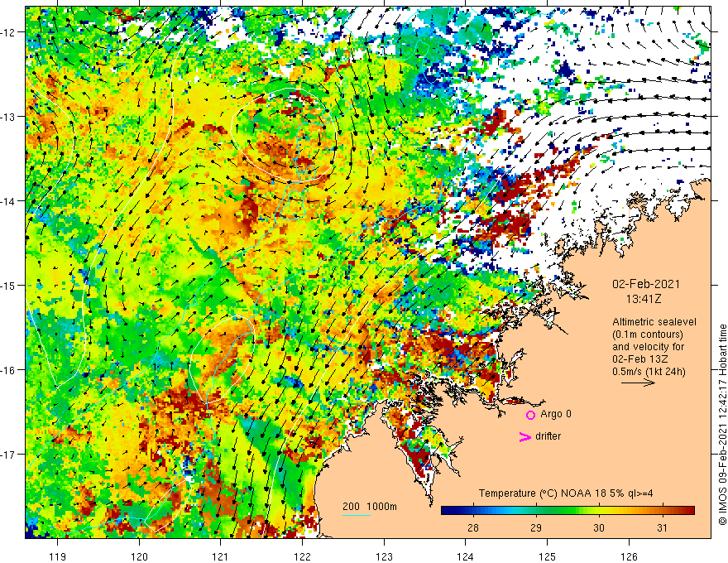The height and width of the screenshot is (563, 728).
Task: Click the magenta drifter arrow legend marker
Action: [525, 436]
